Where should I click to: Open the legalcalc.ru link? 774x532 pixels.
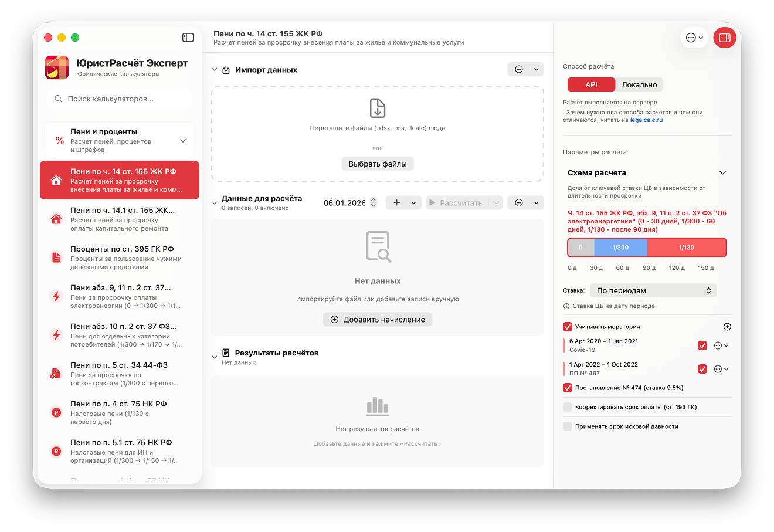(x=646, y=120)
